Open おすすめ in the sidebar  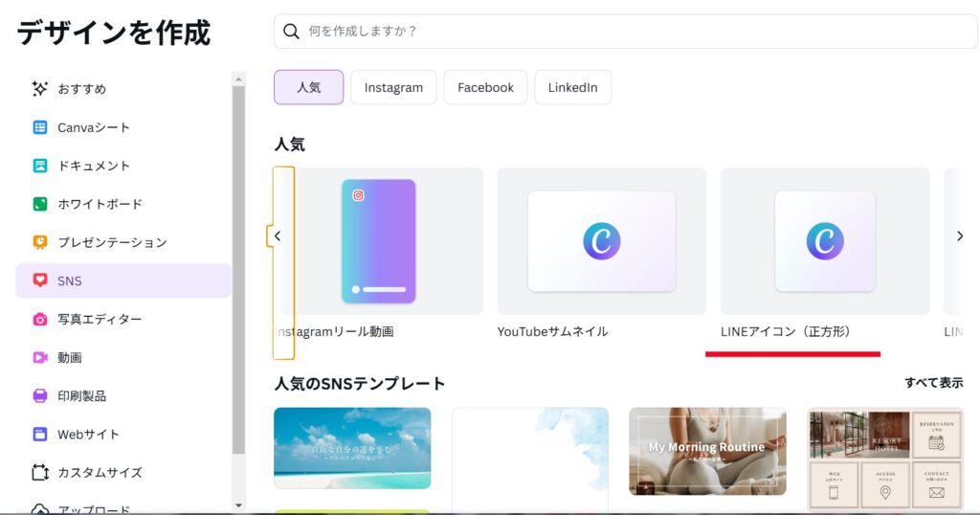coord(123,89)
